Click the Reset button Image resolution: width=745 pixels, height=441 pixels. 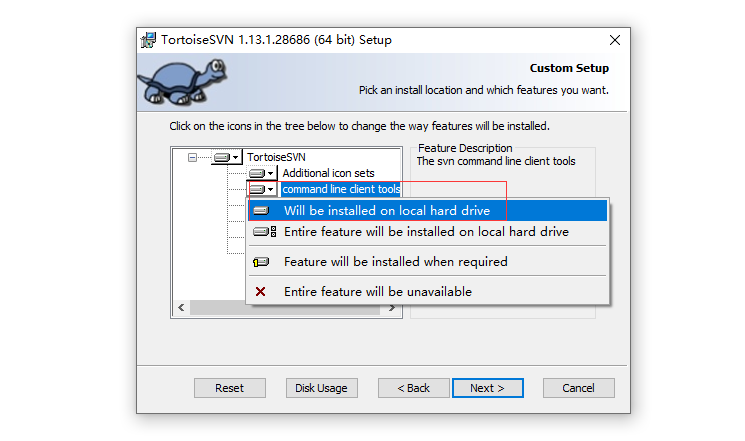pyautogui.click(x=229, y=388)
